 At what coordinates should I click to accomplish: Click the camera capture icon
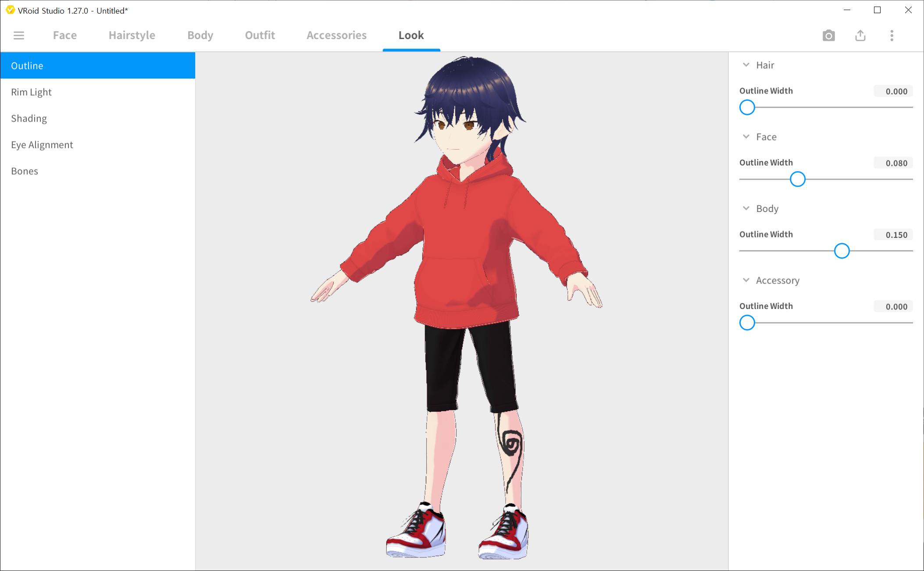coord(828,36)
